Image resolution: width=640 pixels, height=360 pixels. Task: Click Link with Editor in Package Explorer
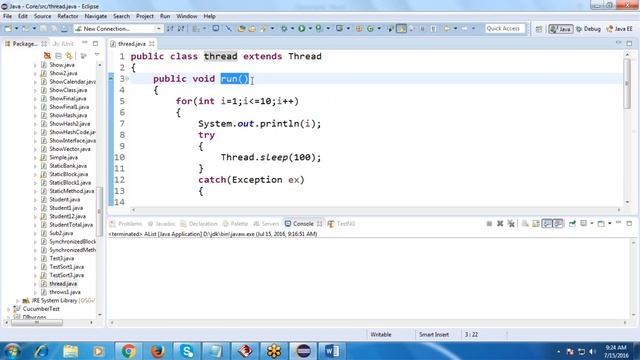[69, 56]
